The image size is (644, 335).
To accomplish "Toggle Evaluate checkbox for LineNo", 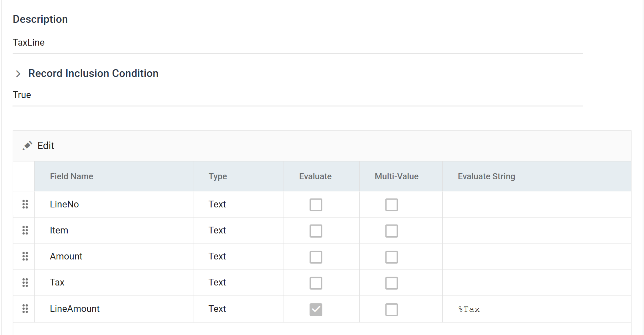I will click(x=316, y=205).
